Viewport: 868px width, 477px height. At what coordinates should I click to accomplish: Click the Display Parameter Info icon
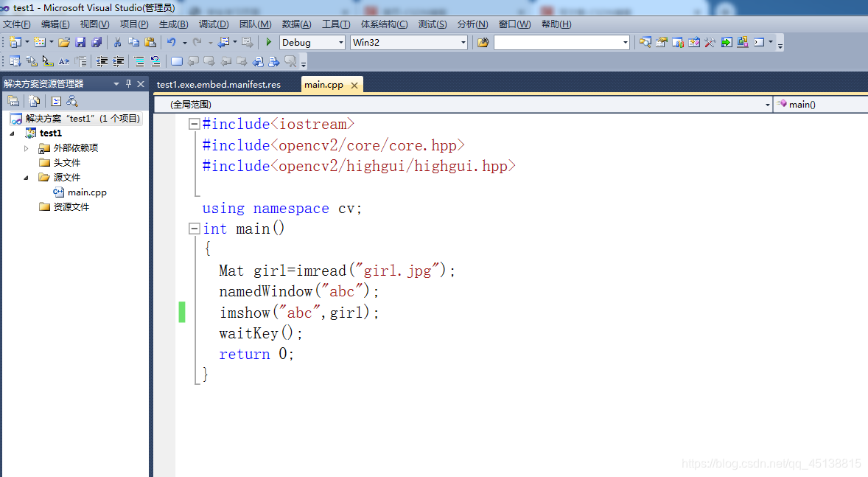32,61
